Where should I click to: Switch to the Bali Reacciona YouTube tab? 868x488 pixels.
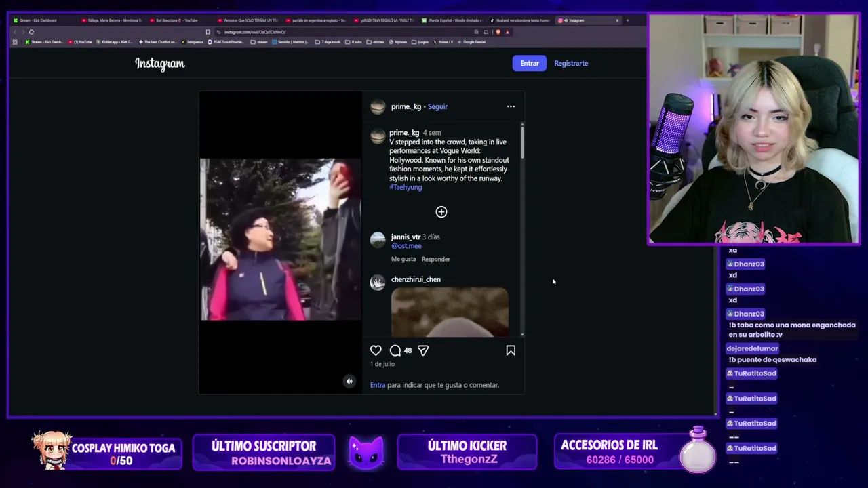[180, 20]
